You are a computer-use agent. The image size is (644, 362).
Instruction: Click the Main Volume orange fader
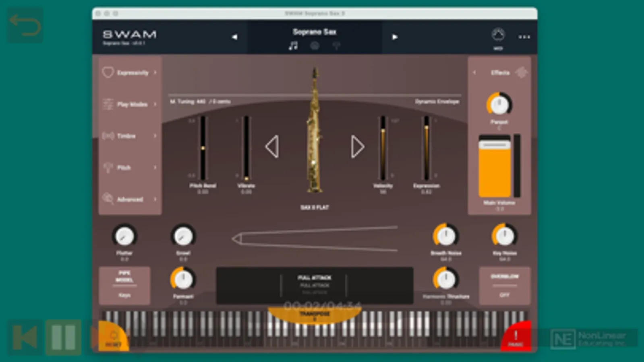[x=495, y=166]
